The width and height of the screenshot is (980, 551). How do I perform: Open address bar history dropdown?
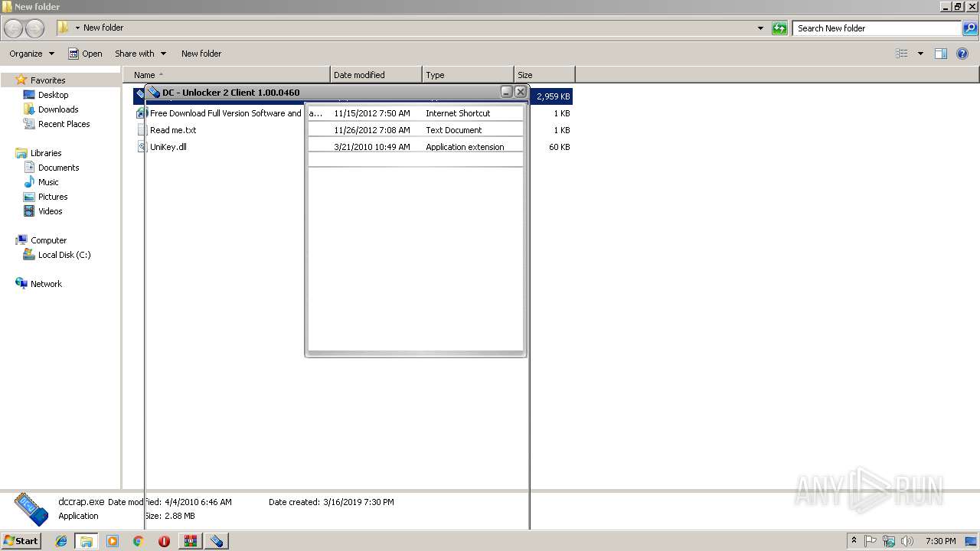[x=760, y=28]
